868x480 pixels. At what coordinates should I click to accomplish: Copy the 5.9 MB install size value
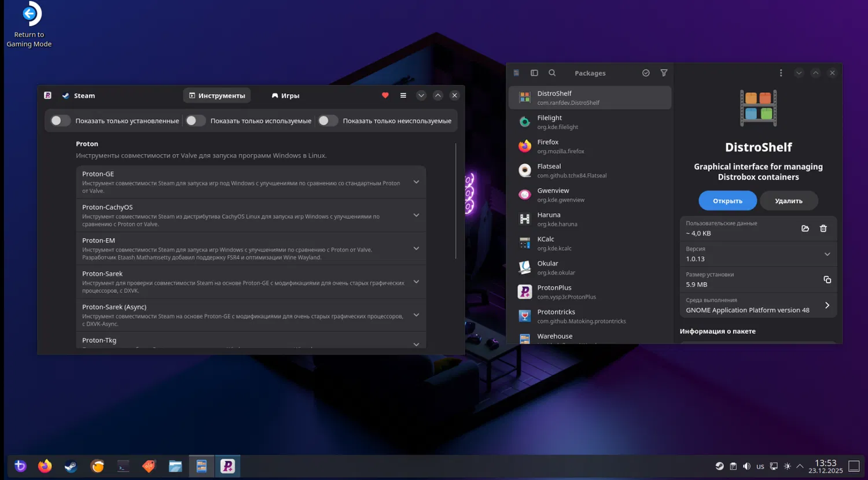pos(827,280)
